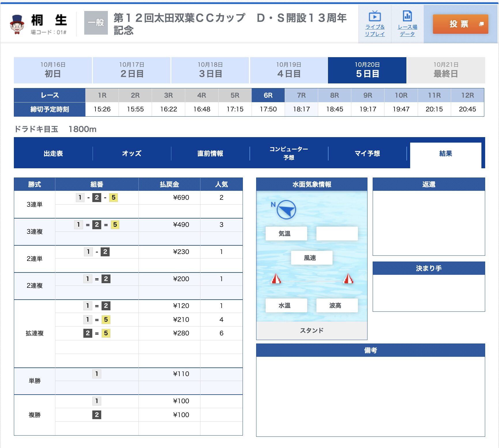Open the オッズ tab

[x=132, y=154]
